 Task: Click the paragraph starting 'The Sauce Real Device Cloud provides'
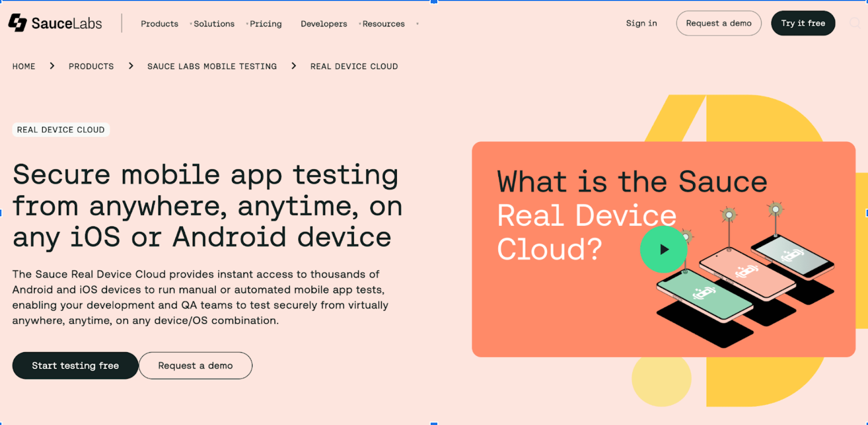point(201,297)
